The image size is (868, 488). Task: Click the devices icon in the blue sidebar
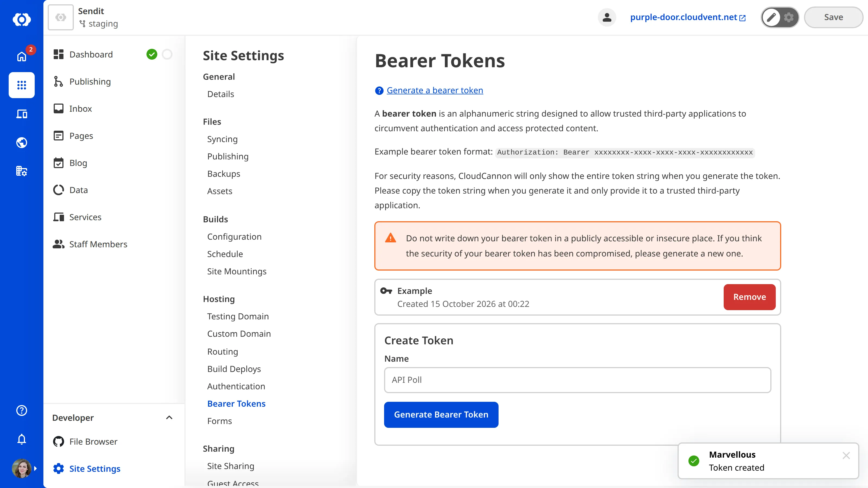click(22, 114)
